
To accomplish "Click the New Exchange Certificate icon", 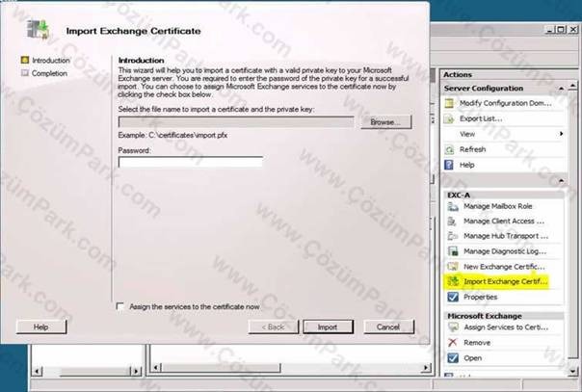I will 453,267.
